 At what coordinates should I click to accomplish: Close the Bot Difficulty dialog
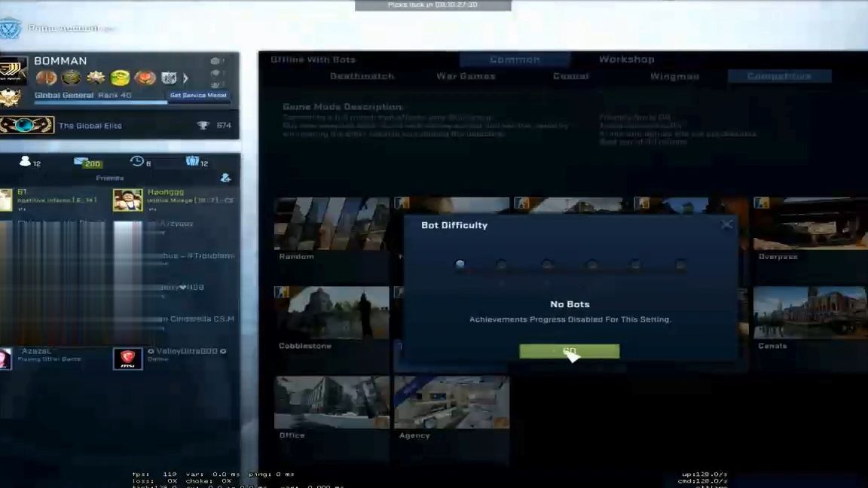[x=726, y=224]
